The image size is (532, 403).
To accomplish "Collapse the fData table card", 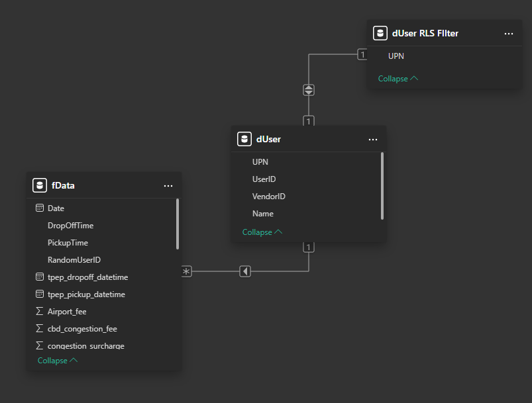I will 58,361.
